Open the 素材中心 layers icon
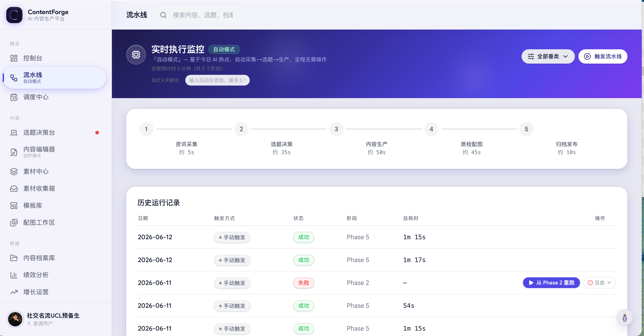The width and height of the screenshot is (644, 336). (14, 171)
